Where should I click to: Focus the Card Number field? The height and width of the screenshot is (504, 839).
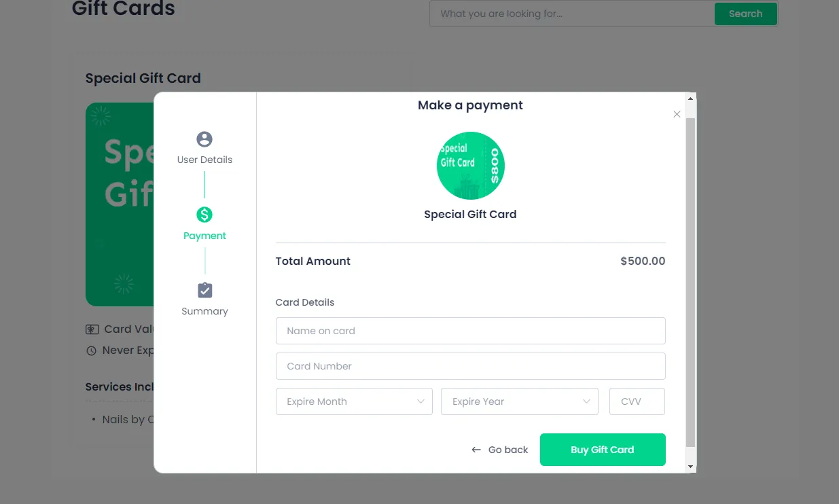click(470, 366)
